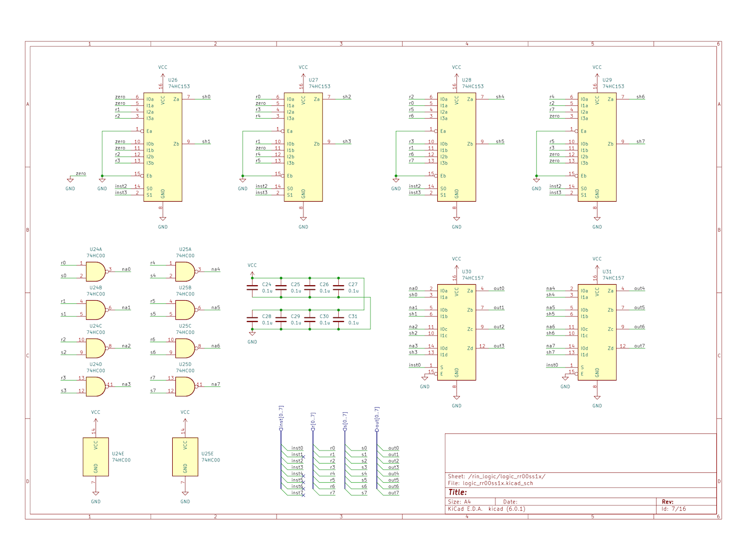Click the inst[0..7] bus hierarchical label
This screenshot has height=560, width=747.
(x=281, y=418)
